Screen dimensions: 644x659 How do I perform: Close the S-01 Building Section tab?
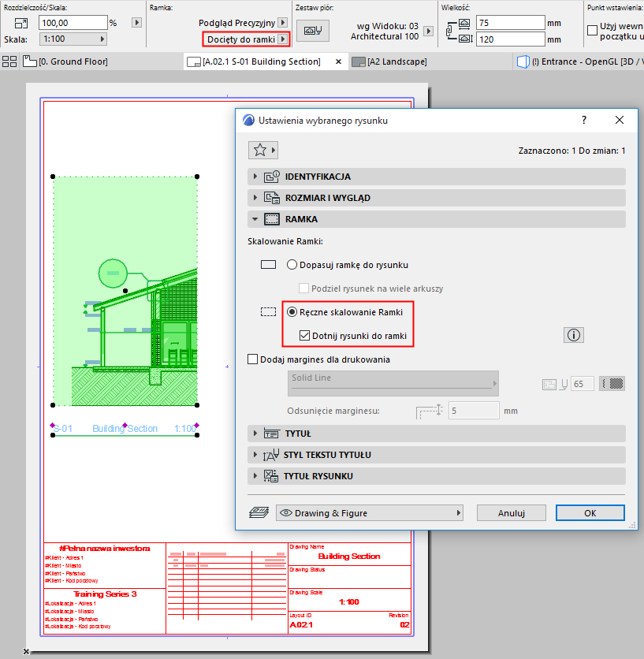tap(338, 61)
